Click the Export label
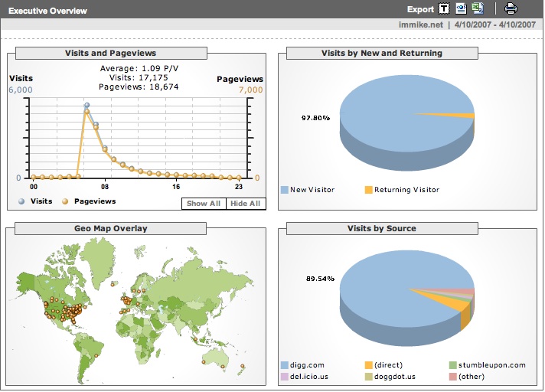 click(x=420, y=9)
